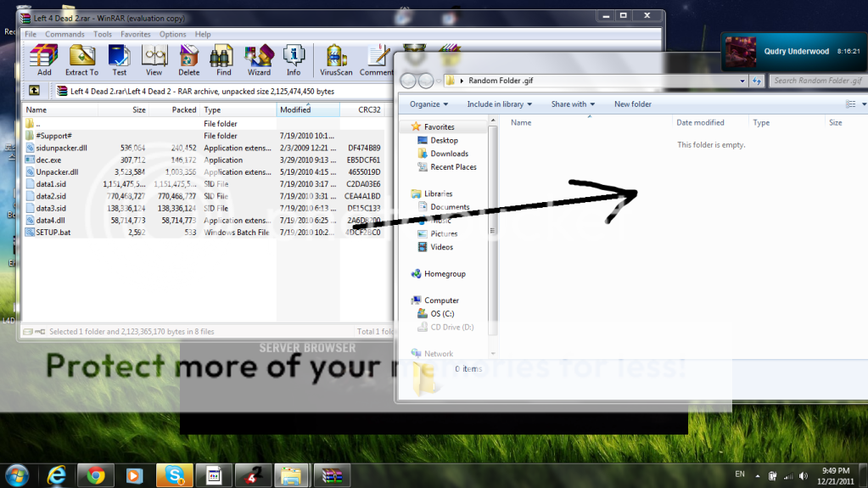Expand the Explorer address bar history dropdown

pyautogui.click(x=742, y=81)
